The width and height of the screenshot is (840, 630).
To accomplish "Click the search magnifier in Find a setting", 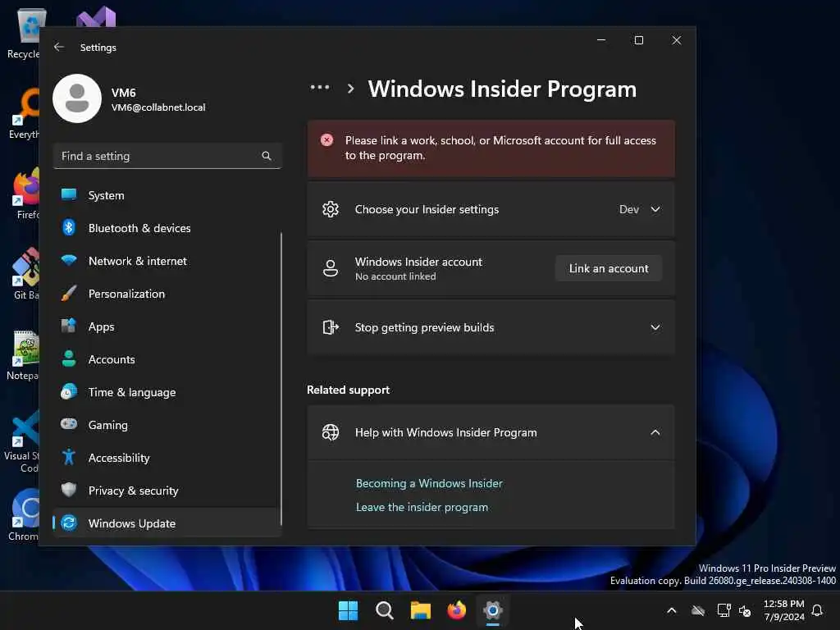I will pyautogui.click(x=267, y=156).
